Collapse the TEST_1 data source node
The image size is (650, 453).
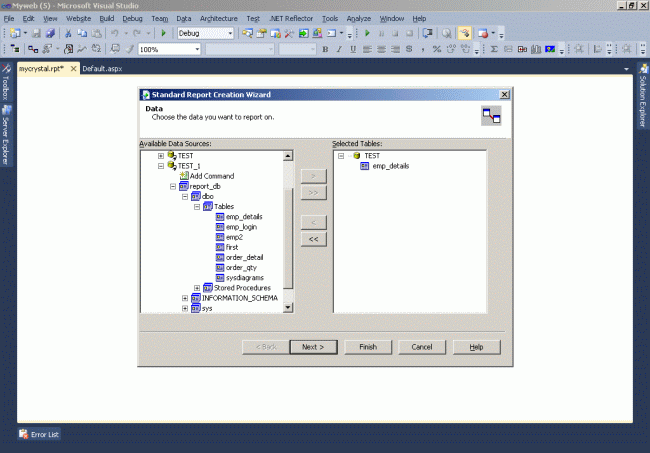161,166
